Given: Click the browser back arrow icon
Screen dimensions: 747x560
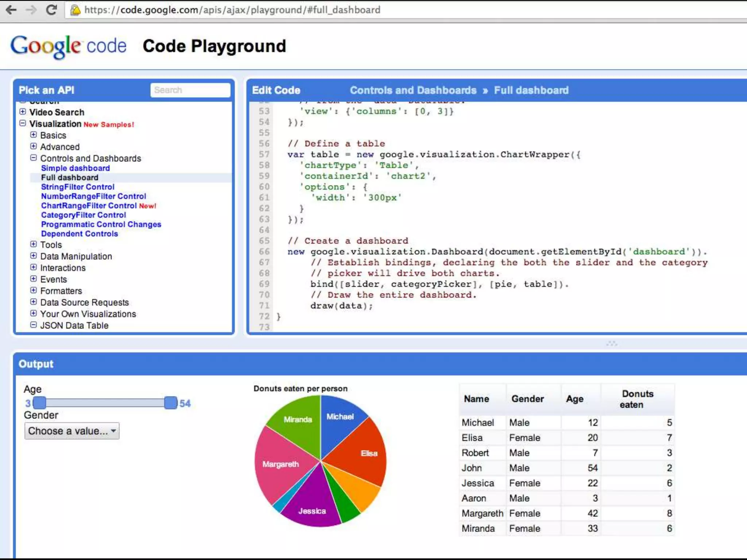Looking at the screenshot, I should pyautogui.click(x=12, y=10).
